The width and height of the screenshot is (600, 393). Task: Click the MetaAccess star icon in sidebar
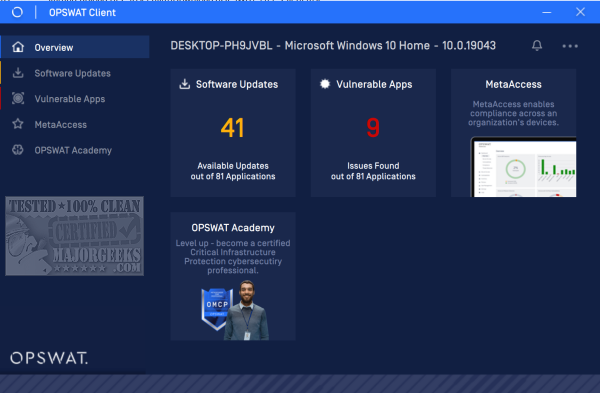point(18,124)
